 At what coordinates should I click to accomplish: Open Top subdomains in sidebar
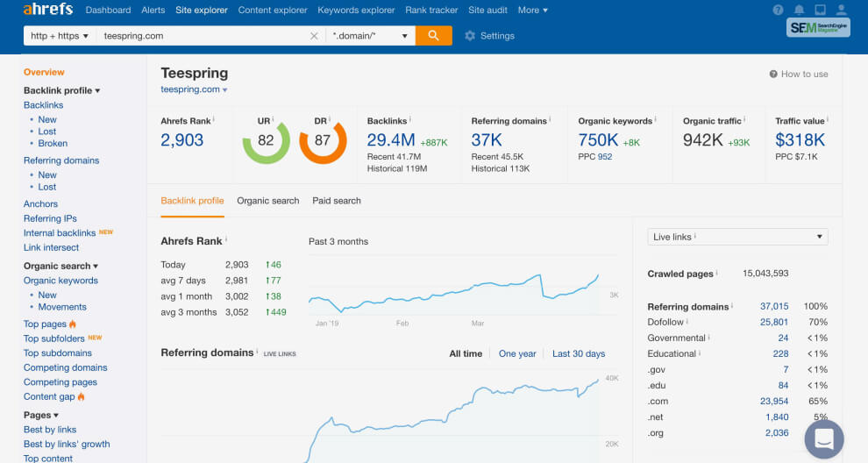[58, 353]
